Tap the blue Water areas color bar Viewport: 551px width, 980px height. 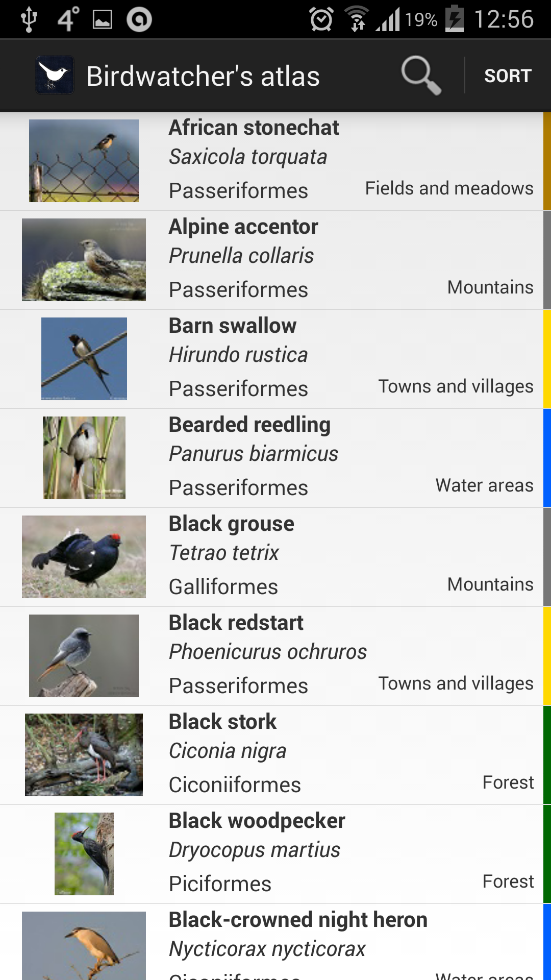pyautogui.click(x=547, y=458)
